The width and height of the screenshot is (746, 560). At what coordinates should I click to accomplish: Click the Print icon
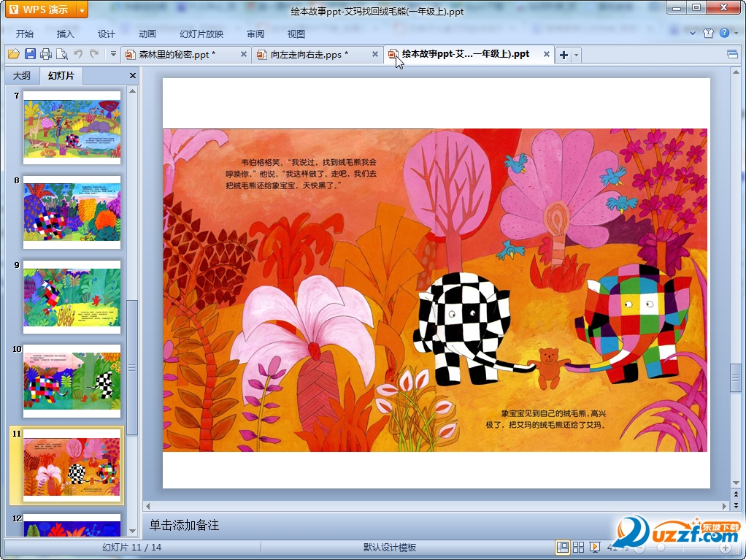[x=46, y=54]
